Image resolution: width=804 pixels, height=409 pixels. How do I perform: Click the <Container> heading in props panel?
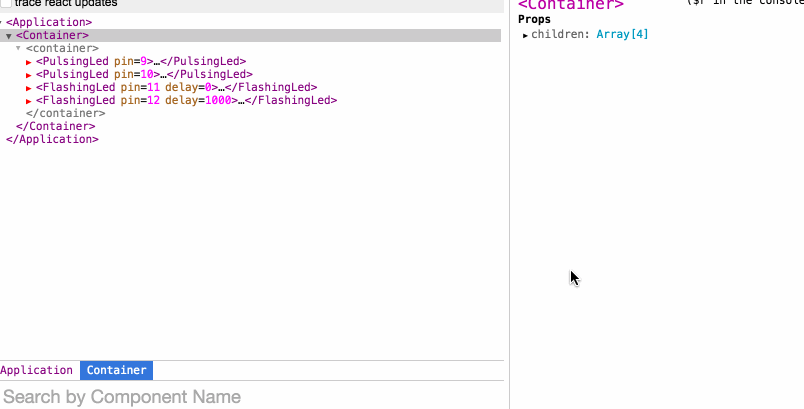571,5
